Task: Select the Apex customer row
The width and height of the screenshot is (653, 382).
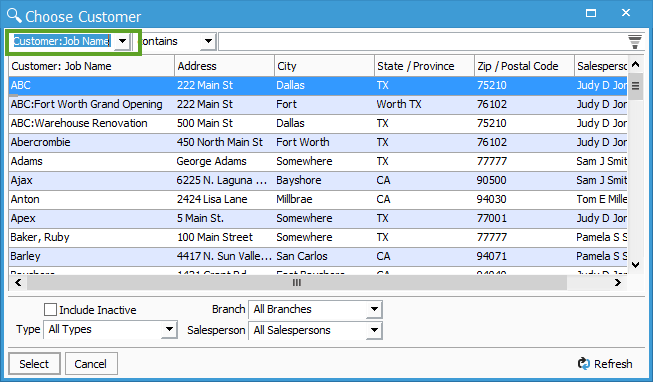Action: 318,218
